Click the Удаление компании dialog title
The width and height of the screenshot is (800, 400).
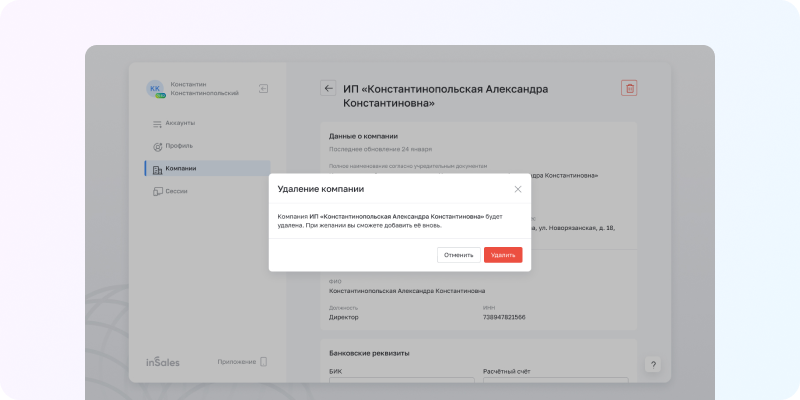click(x=321, y=189)
